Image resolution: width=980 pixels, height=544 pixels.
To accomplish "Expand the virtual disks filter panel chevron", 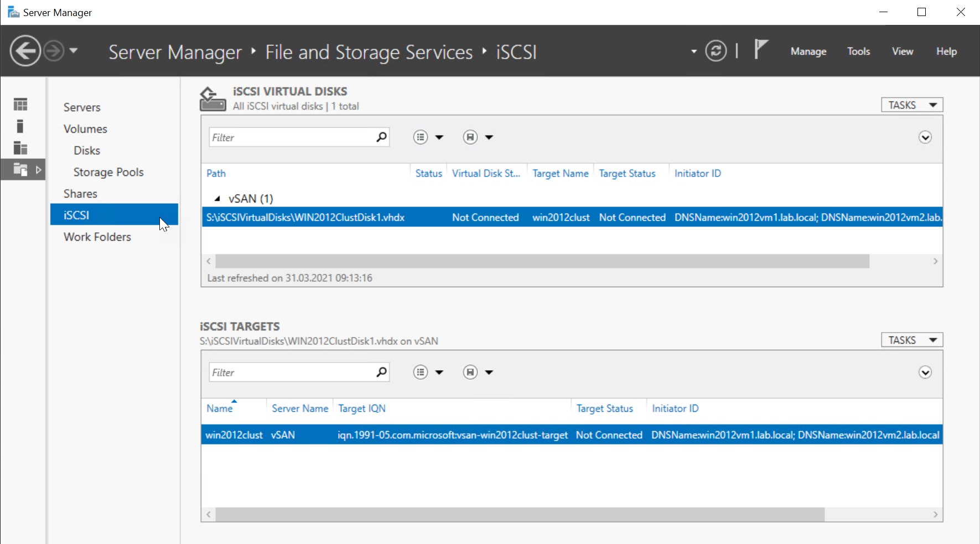I will coord(925,137).
